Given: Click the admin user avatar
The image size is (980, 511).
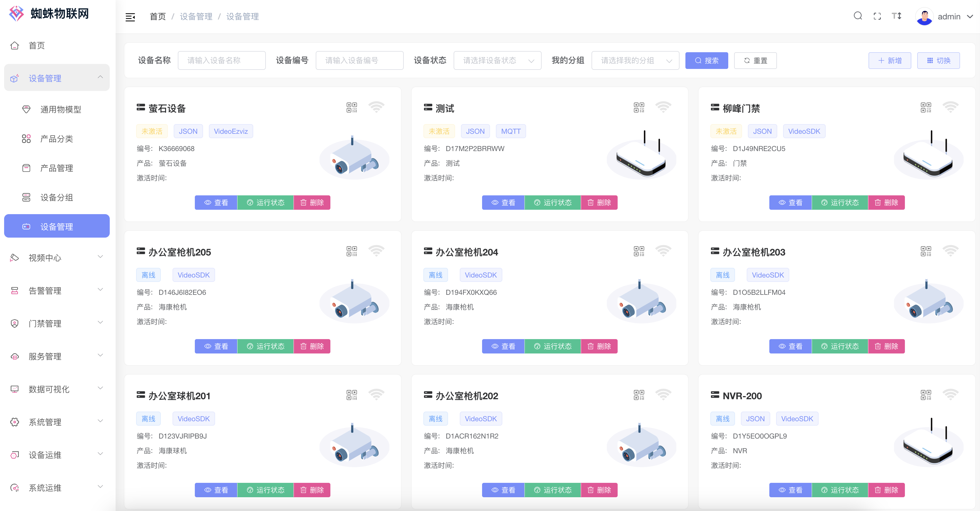Looking at the screenshot, I should point(924,17).
